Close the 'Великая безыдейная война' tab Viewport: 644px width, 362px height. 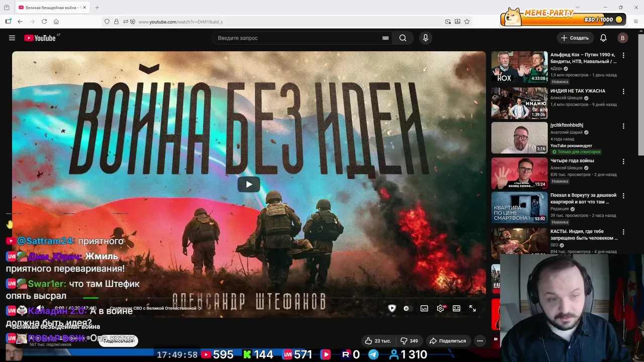pyautogui.click(x=84, y=8)
